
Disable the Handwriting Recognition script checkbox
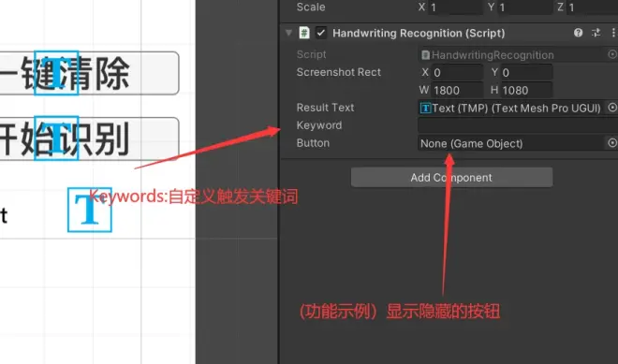click(x=321, y=33)
